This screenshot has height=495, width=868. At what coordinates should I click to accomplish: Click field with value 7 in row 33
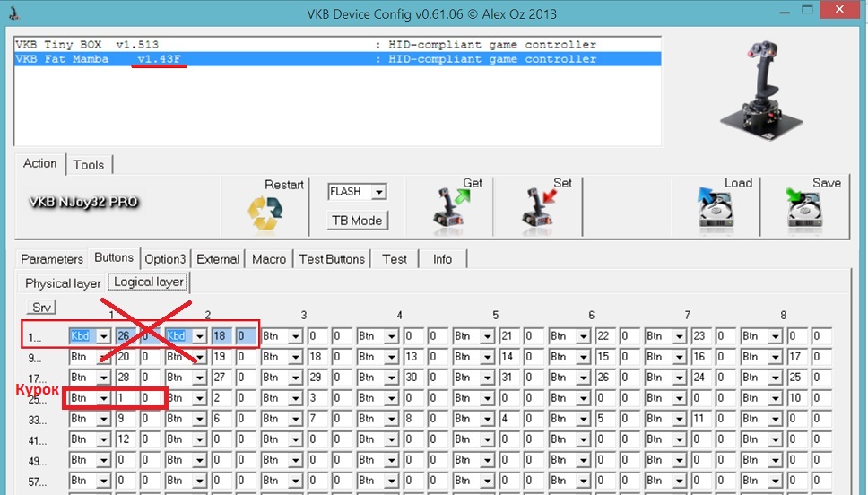pos(317,419)
